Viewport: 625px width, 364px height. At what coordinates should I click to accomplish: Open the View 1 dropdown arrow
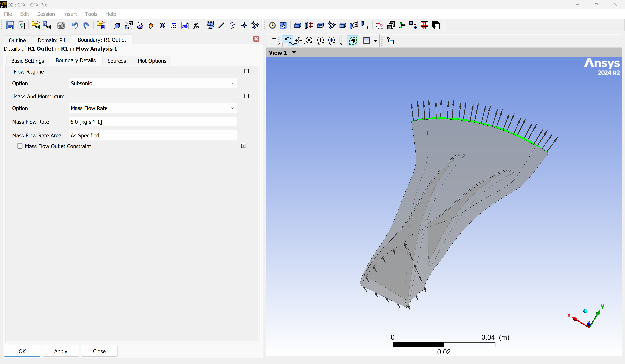tap(294, 53)
